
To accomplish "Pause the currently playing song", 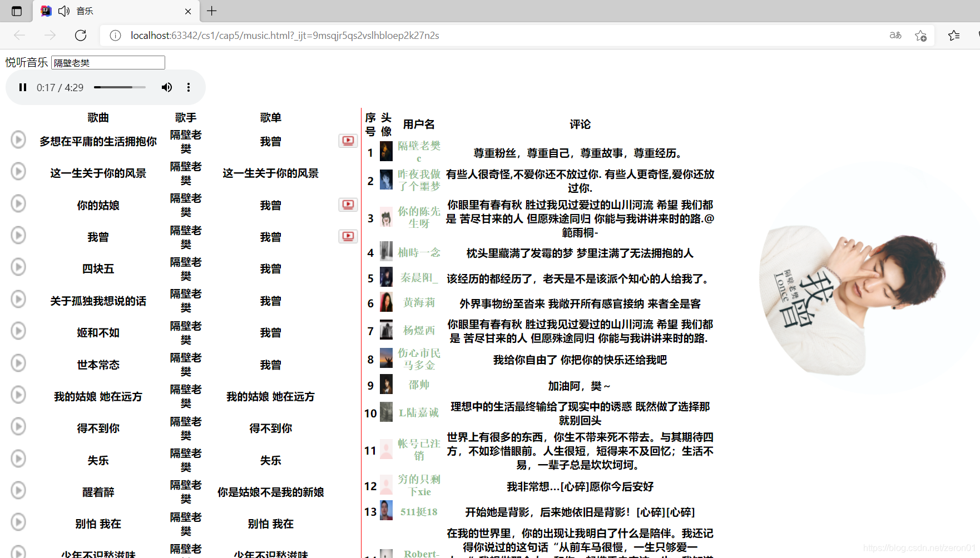I will 23,87.
